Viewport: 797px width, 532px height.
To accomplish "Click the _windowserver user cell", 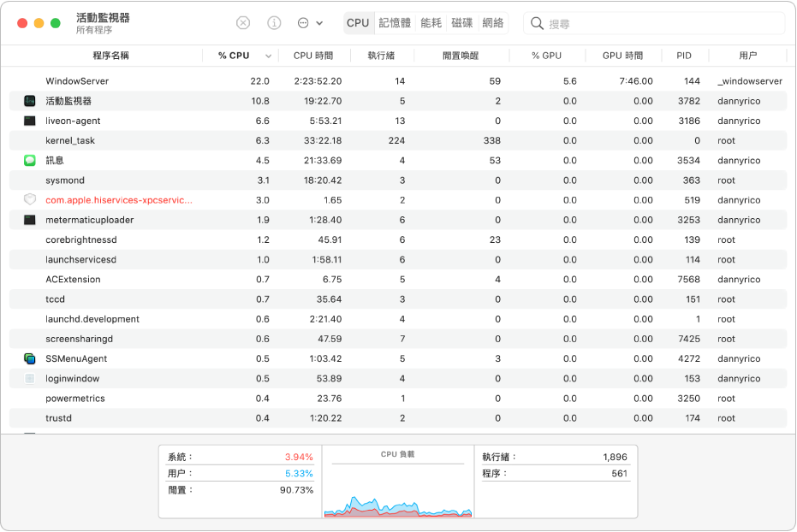I will tap(750, 81).
